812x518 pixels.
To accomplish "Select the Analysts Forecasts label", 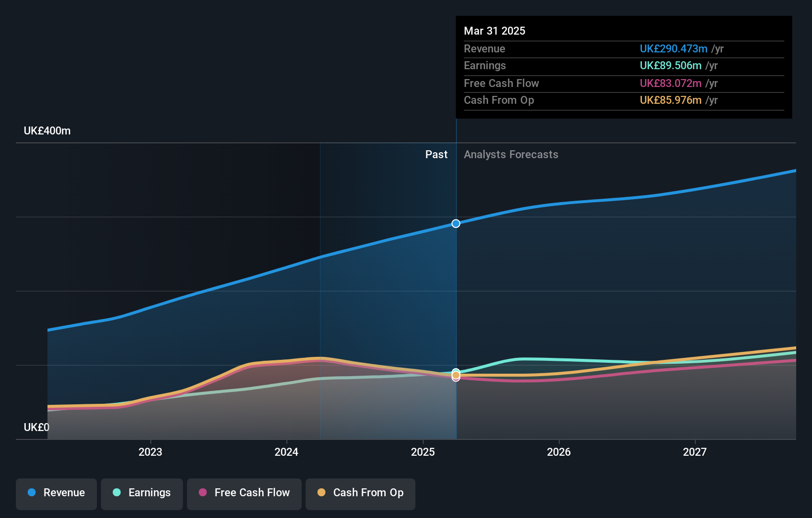I will 511,154.
